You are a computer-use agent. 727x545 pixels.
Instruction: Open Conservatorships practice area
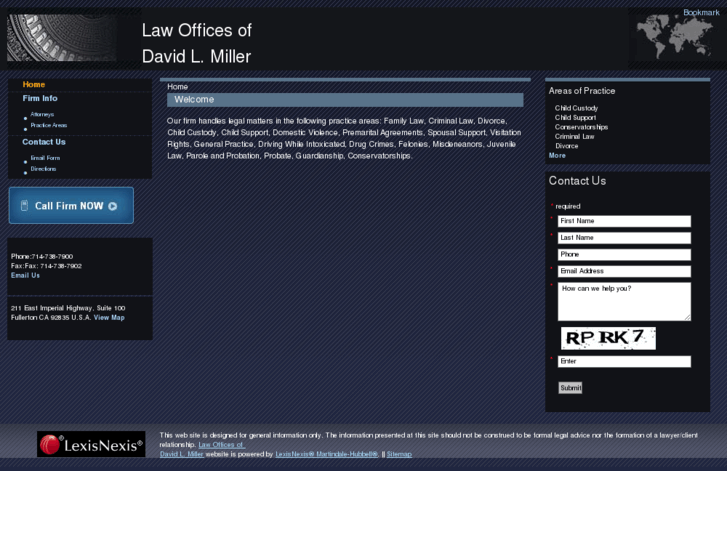[x=581, y=127]
